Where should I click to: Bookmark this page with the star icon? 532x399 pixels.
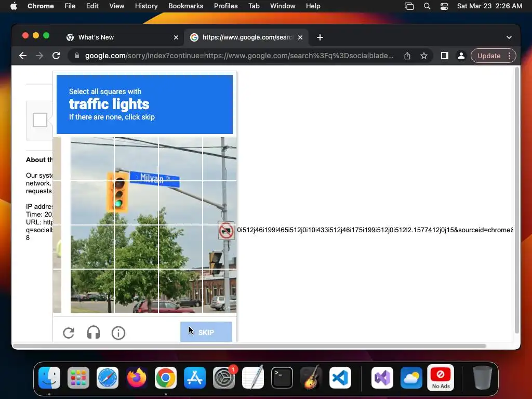click(424, 56)
